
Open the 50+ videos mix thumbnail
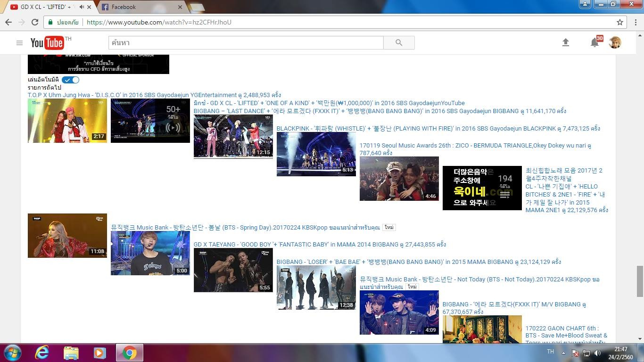click(150, 120)
